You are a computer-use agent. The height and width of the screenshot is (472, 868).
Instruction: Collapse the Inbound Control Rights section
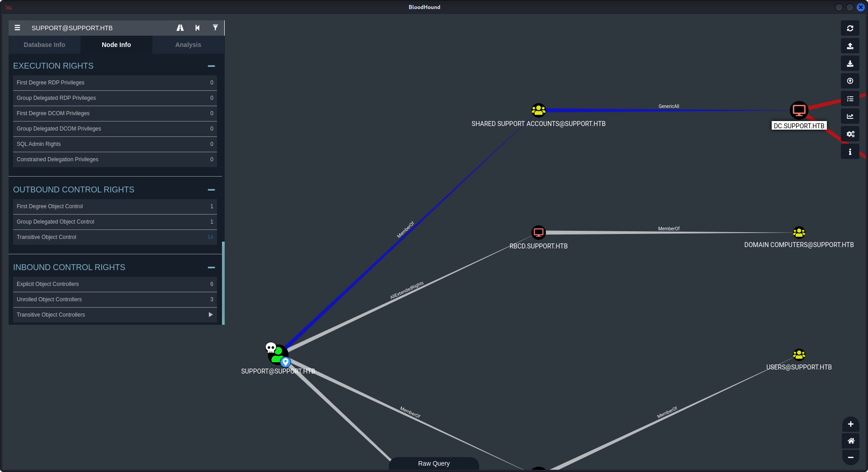211,267
